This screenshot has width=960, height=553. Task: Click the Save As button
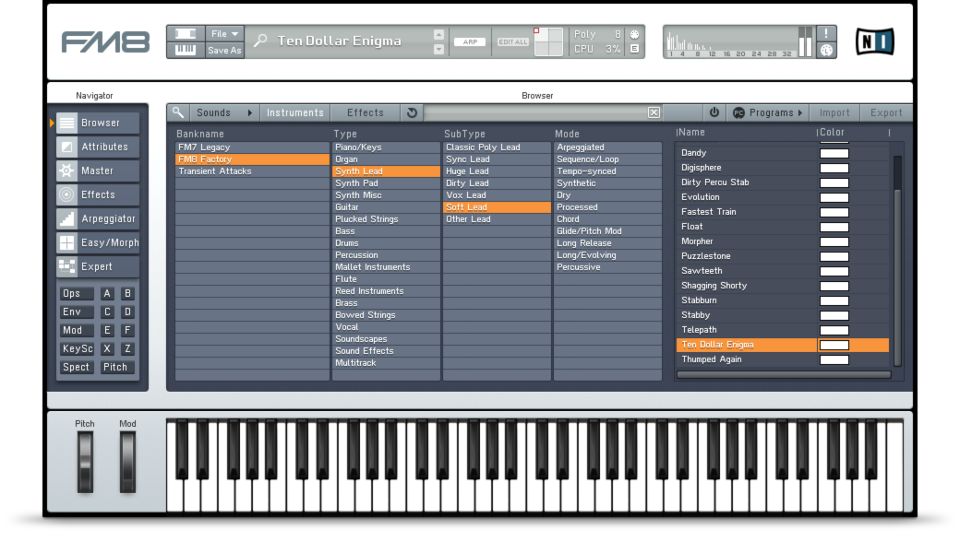point(224,50)
